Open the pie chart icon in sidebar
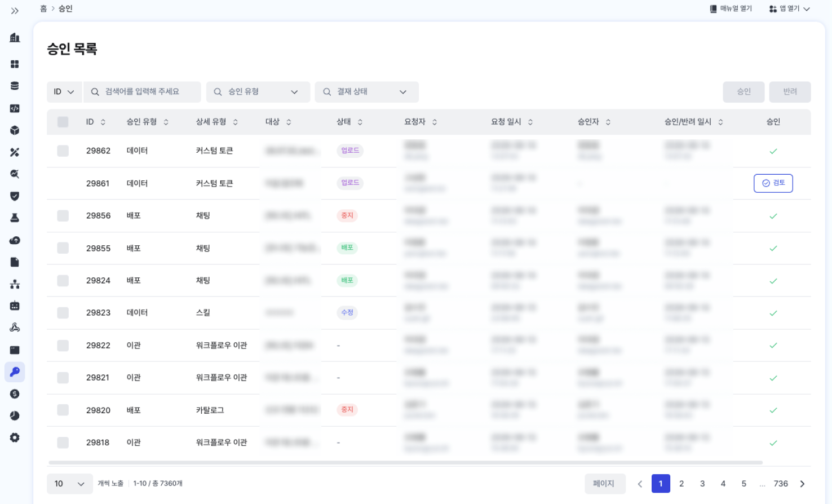The image size is (832, 504). 15,415
